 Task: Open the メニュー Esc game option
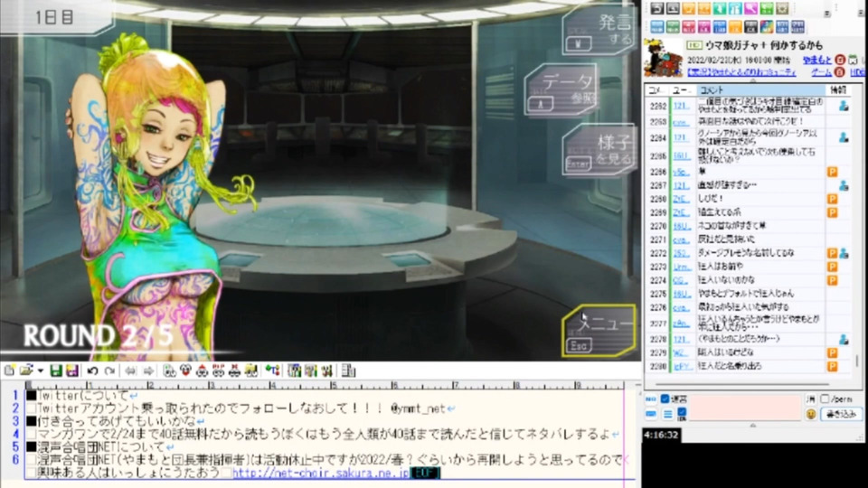point(599,331)
